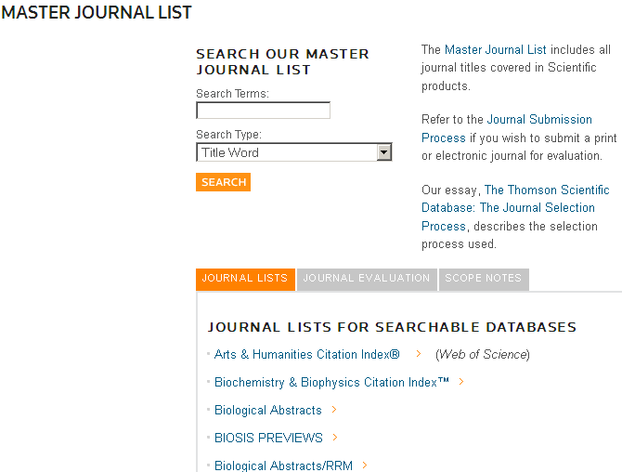622x472 pixels.
Task: Click the orange arrow next to Biological Abstracts
Action: 334,410
